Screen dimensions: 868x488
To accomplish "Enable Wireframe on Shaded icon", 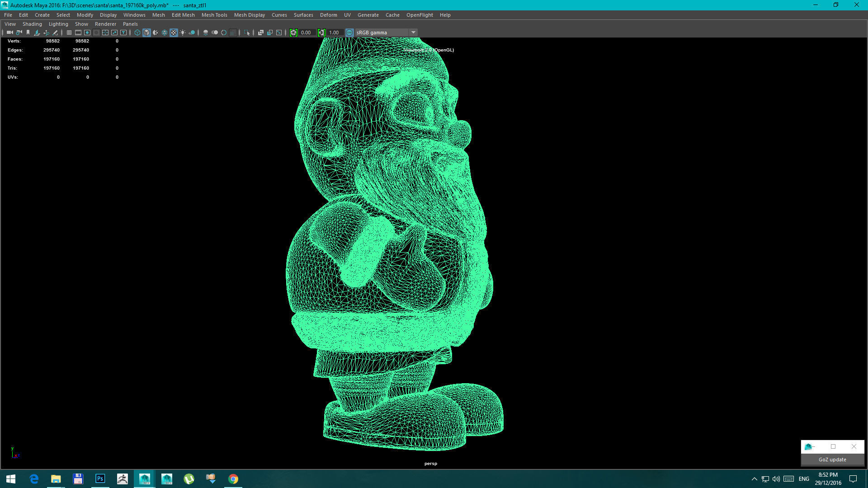I will pos(165,33).
